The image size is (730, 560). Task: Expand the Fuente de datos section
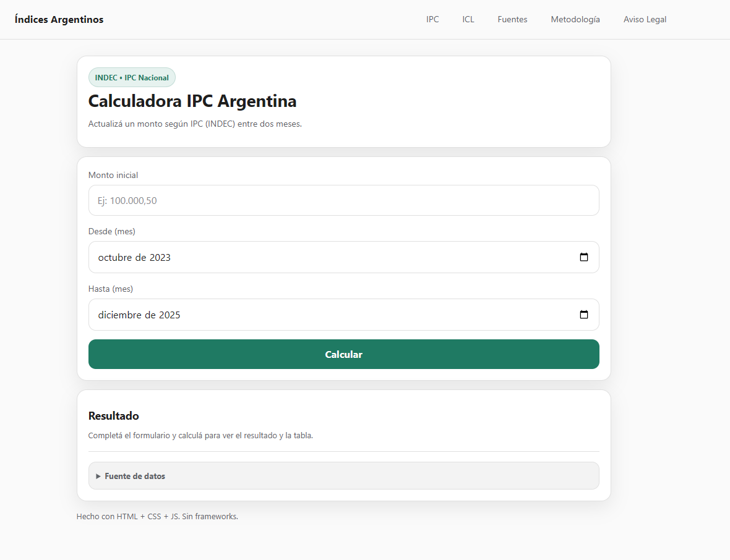[x=134, y=476]
